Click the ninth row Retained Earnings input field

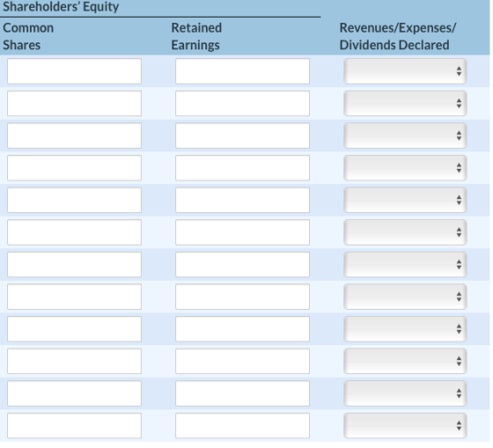tap(243, 329)
